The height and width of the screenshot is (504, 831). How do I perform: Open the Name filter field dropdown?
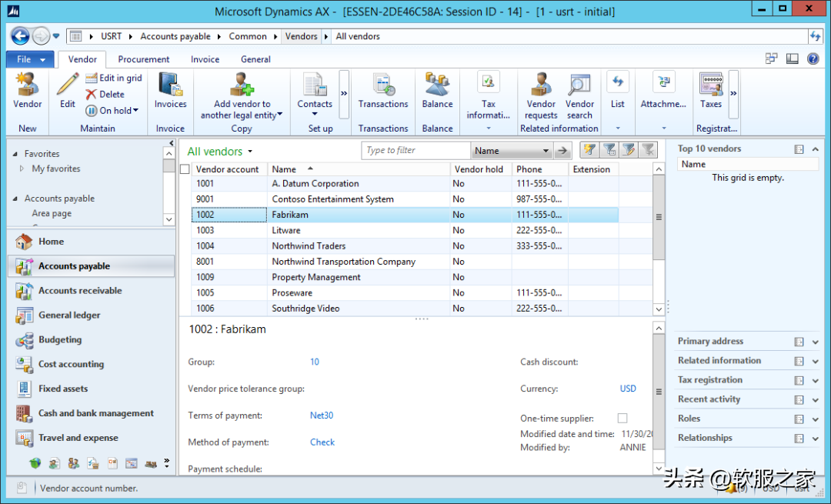coord(546,151)
